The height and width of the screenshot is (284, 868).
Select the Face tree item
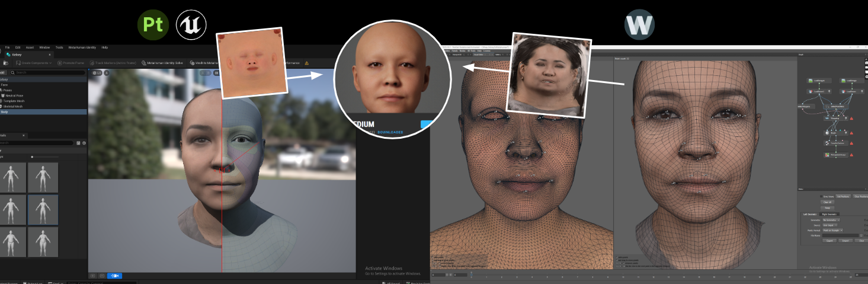[x=43, y=85]
